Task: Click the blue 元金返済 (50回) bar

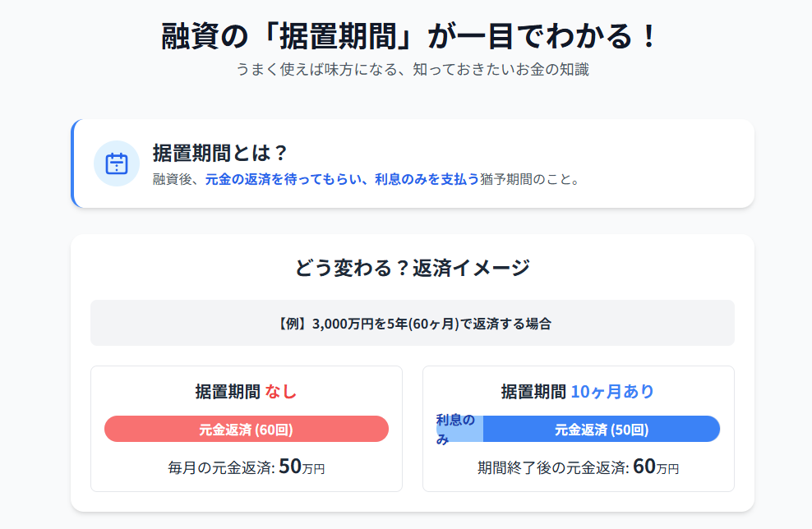Action: tap(602, 429)
